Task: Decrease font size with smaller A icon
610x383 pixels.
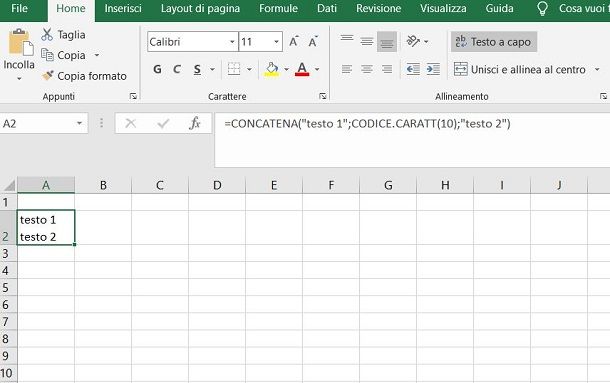Action: (313, 42)
